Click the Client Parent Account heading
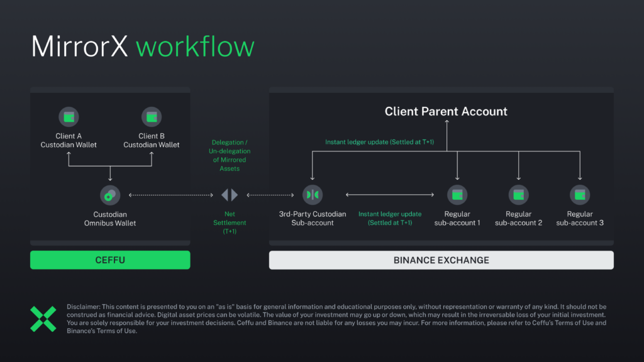Viewport: 644px width, 362px height. coord(446,111)
